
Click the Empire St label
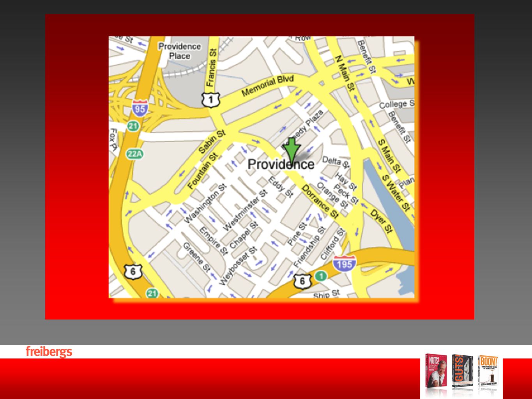click(213, 241)
